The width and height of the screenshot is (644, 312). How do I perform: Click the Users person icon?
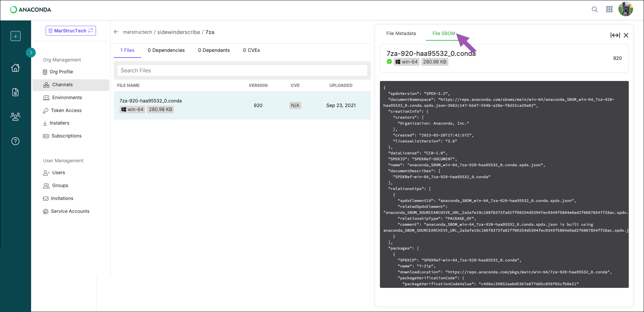tap(46, 173)
